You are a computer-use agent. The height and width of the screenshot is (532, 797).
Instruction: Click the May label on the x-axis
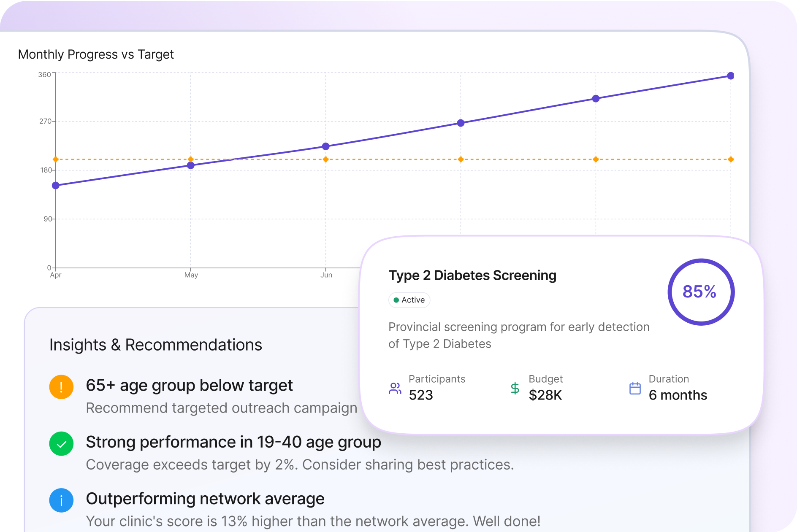tap(191, 275)
